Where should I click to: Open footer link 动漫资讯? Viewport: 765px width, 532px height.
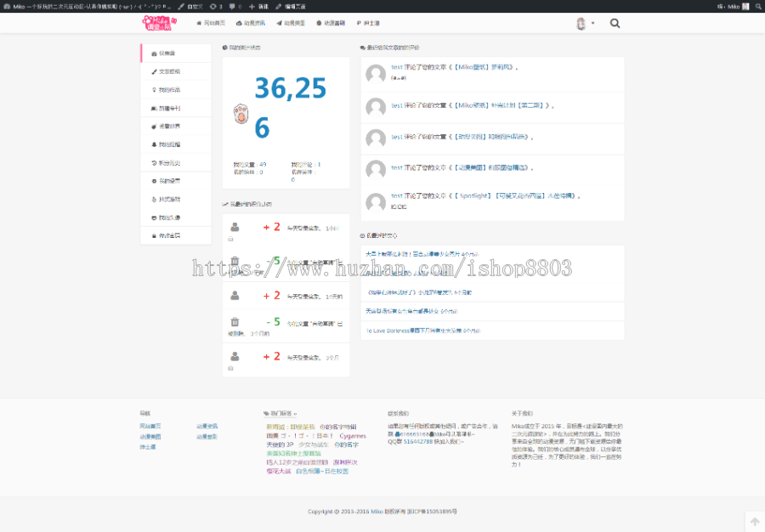[x=207, y=426]
